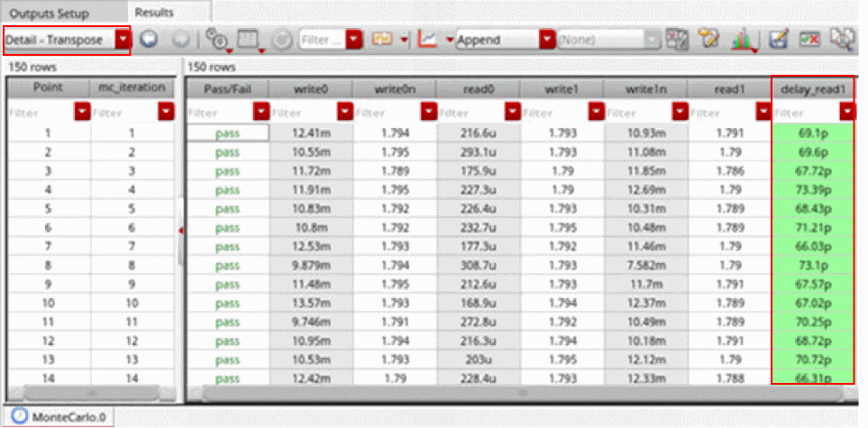Click the magnifier search icon at toolbar end
This screenshot has height=428, width=868.
tap(843, 40)
